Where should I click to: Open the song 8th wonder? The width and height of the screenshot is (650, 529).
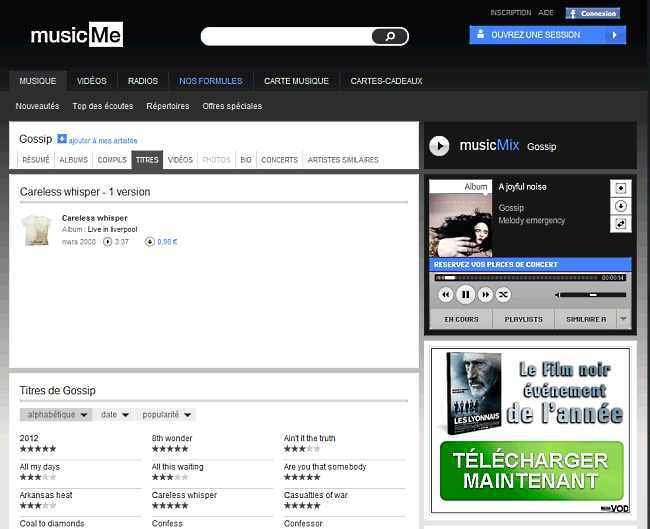(172, 438)
